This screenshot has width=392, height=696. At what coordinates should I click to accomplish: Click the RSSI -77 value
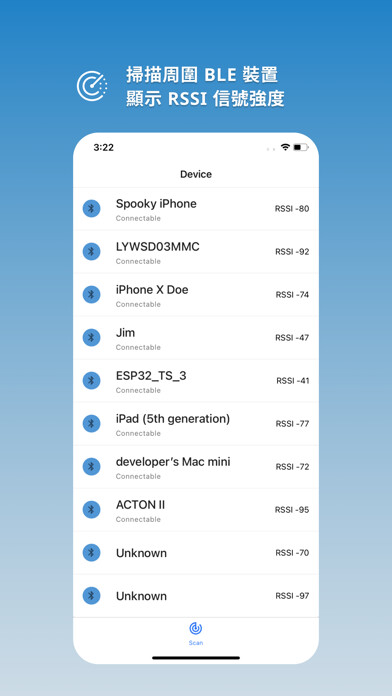point(293,424)
